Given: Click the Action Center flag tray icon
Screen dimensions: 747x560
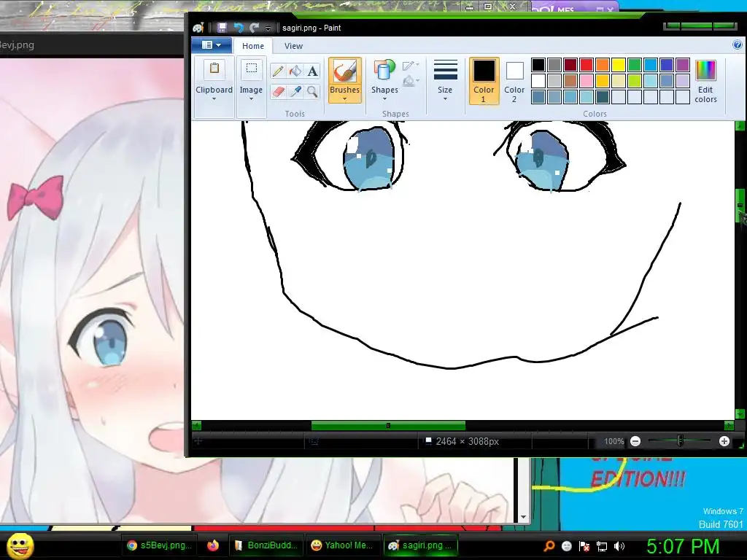Looking at the screenshot, I should coord(584,546).
